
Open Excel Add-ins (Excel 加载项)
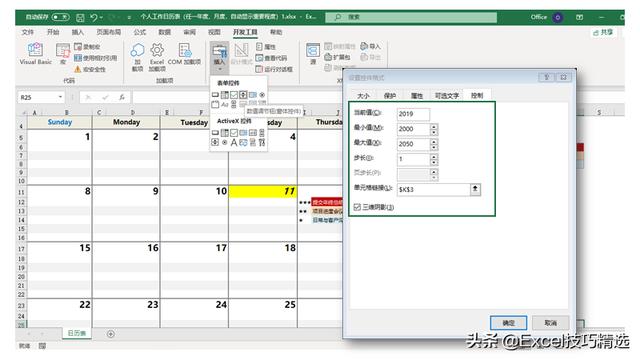[157, 57]
